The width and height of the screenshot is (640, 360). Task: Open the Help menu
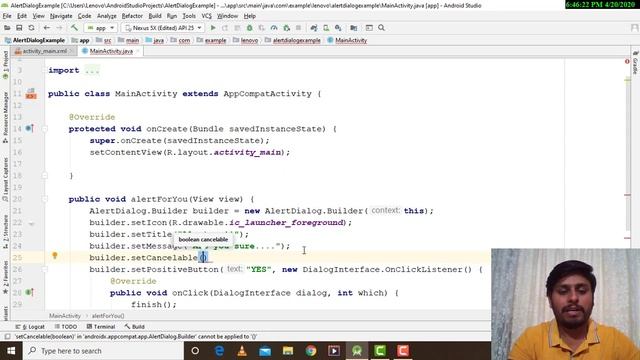pos(249,16)
